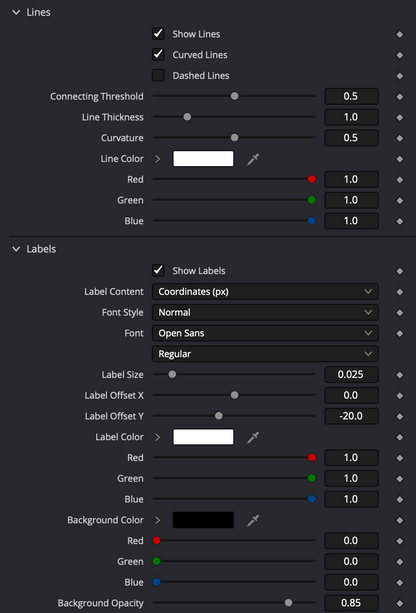Collapse the Lines section
Viewport: 416px width, 613px height.
point(16,13)
